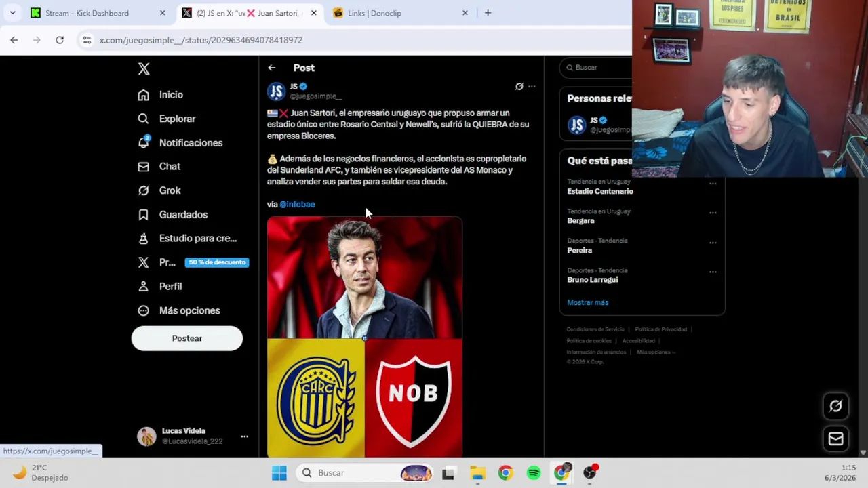Click floating Grok button bottom right
The height and width of the screenshot is (488, 868).
pos(835,406)
